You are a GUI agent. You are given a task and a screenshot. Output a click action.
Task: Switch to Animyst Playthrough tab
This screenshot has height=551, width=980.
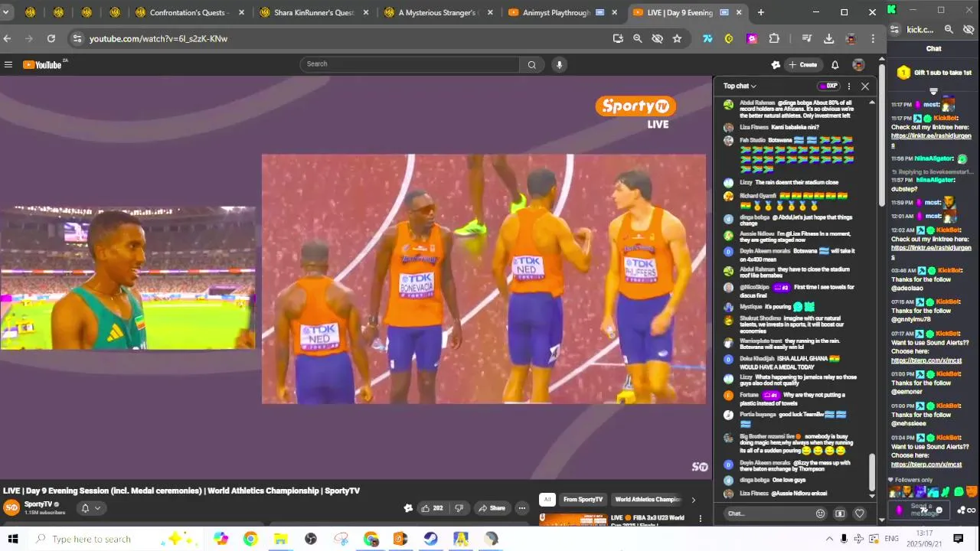(x=564, y=12)
